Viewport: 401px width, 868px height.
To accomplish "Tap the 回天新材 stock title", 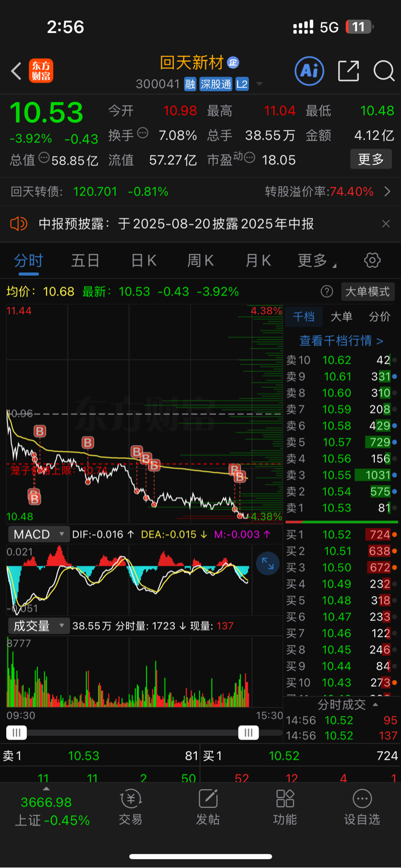I will 192,63.
